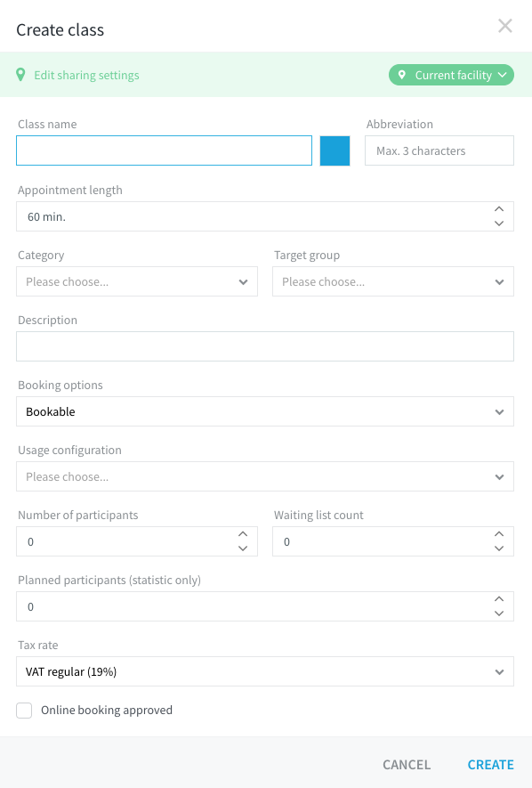Expand the Category dropdown
The width and height of the screenshot is (532, 788).
click(x=137, y=281)
